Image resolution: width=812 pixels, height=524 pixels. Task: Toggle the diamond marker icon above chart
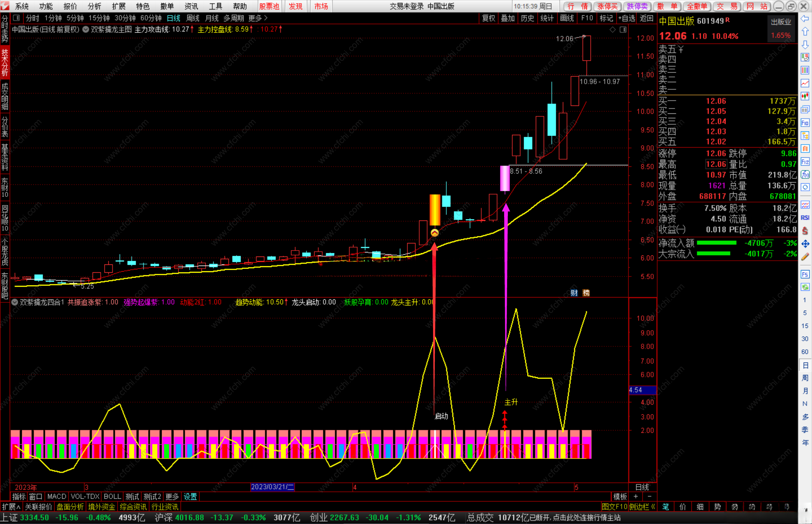(613, 29)
